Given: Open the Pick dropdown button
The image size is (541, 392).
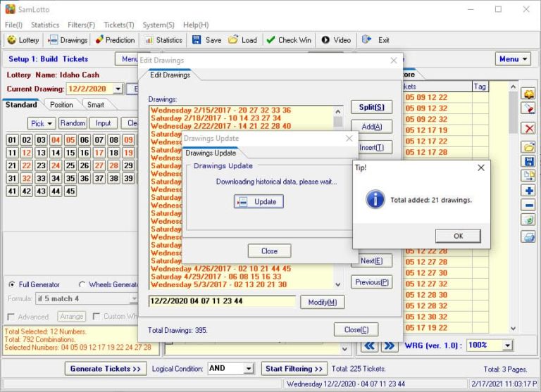Looking at the screenshot, I should 41,123.
